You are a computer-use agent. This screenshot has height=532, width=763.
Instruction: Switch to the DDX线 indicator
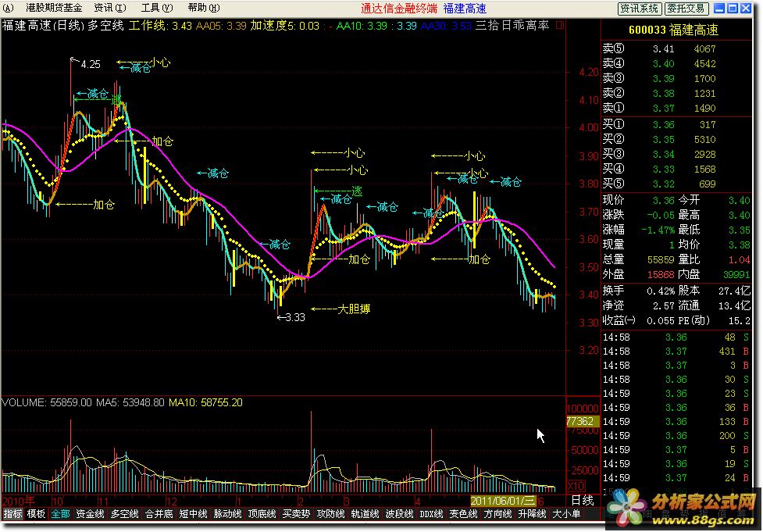pyautogui.click(x=431, y=514)
